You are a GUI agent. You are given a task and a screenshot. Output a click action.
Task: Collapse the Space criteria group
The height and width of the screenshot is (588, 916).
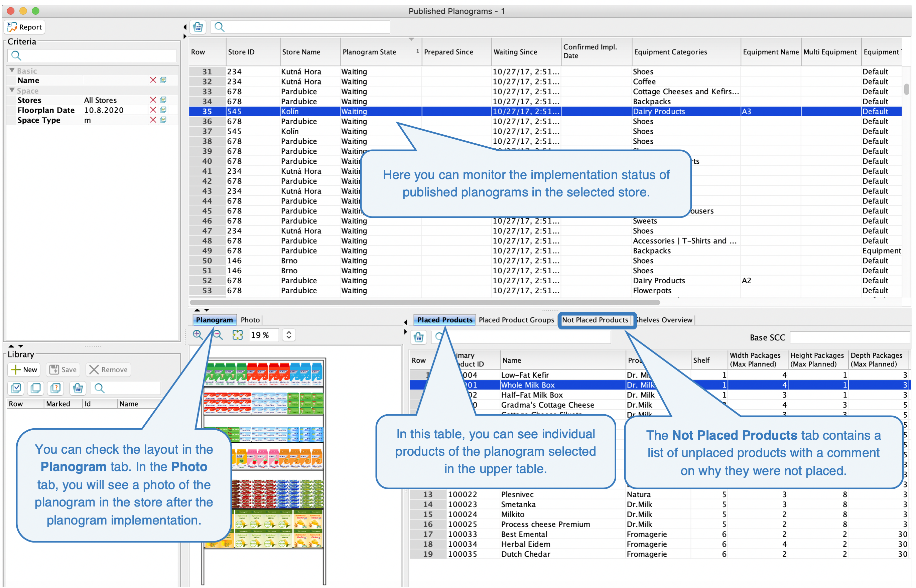pyautogui.click(x=12, y=91)
